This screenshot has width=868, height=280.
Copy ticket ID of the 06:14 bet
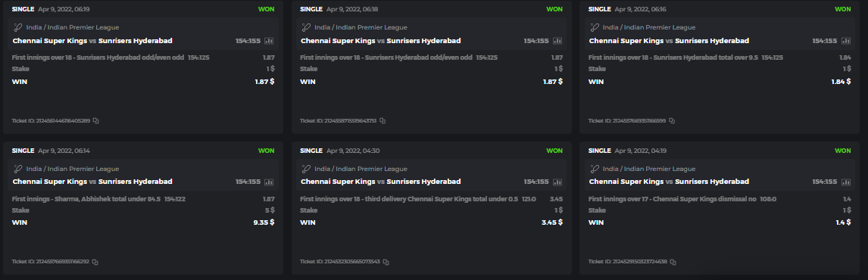point(95,262)
